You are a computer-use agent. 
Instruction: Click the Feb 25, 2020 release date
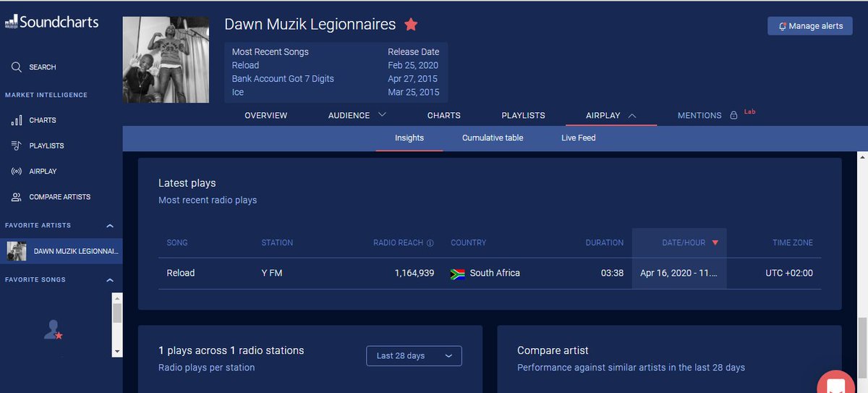[413, 65]
